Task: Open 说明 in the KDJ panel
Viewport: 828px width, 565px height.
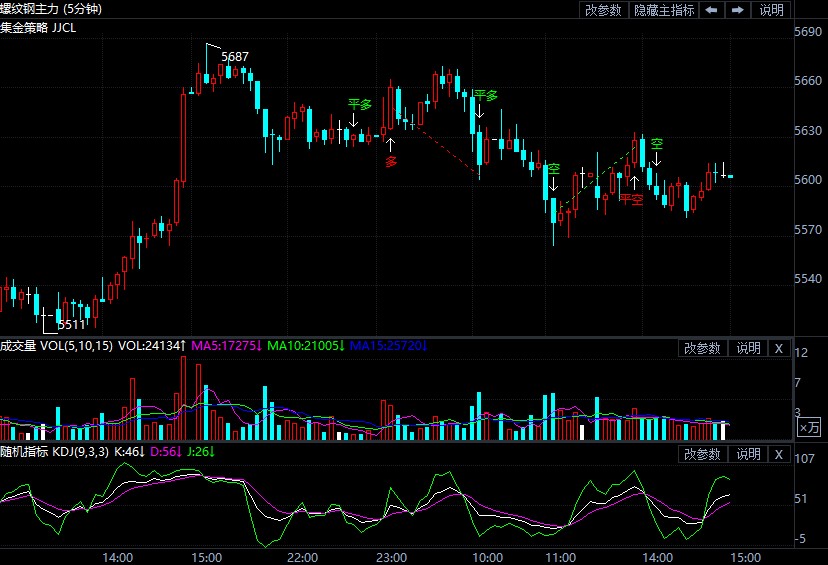Action: click(x=748, y=454)
